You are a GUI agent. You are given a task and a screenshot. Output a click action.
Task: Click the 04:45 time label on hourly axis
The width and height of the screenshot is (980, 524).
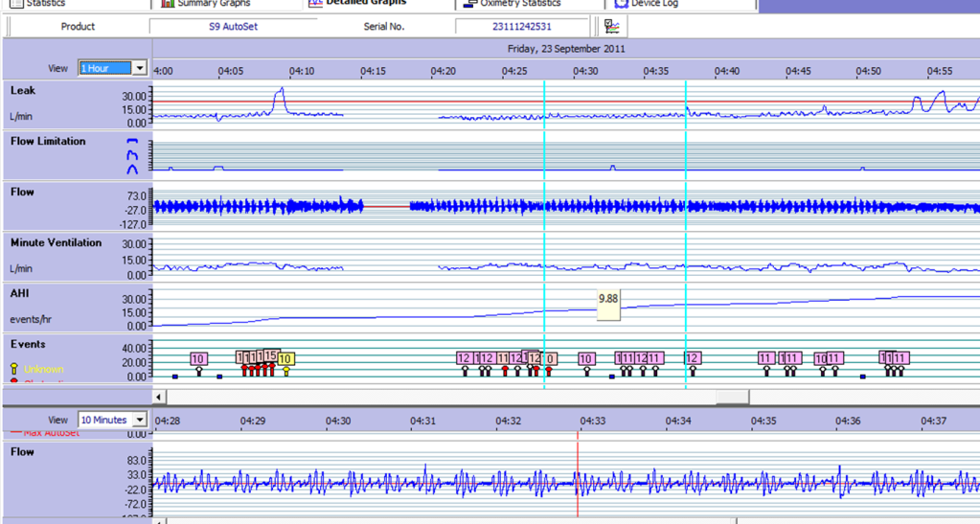798,71
